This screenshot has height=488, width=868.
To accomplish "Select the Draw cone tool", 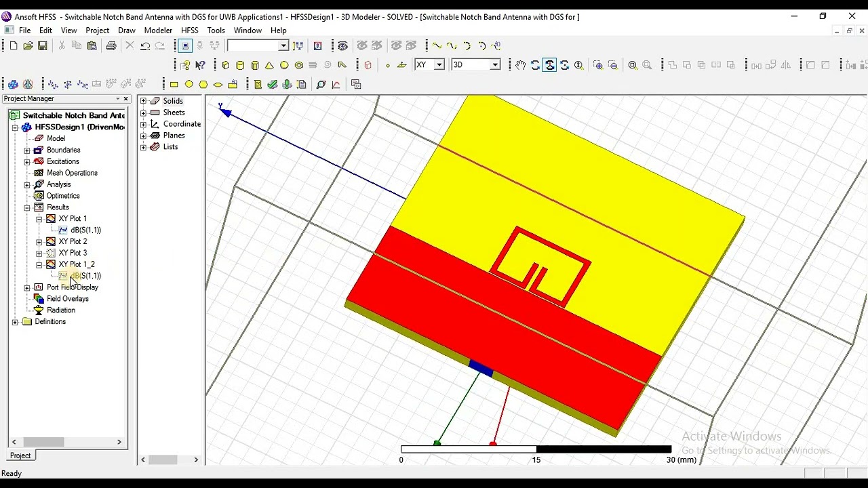I will [269, 65].
